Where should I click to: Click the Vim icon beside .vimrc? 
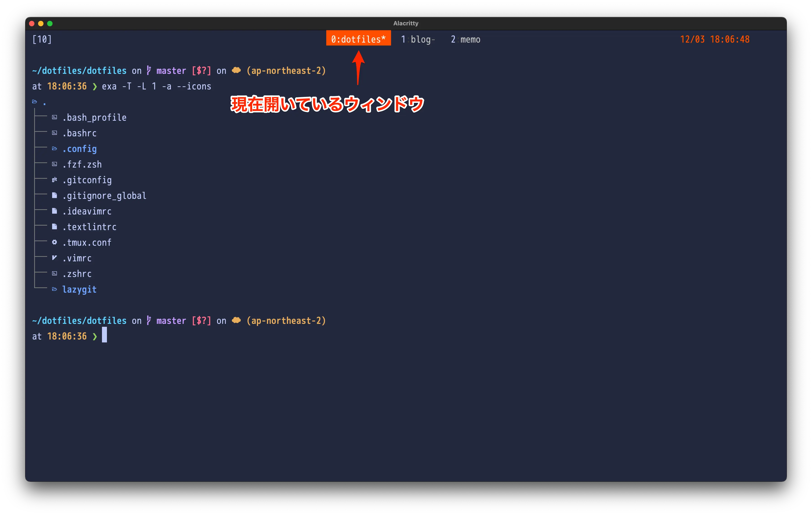tap(54, 258)
